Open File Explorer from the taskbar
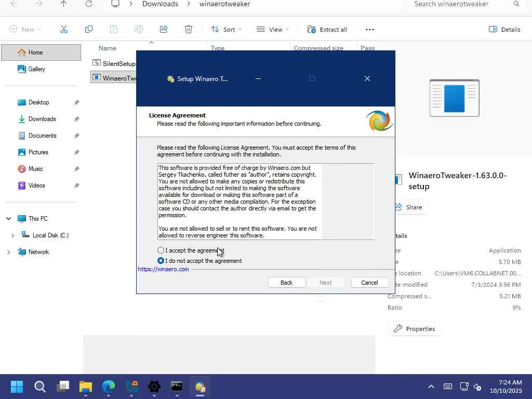The width and height of the screenshot is (532, 399). point(86,387)
